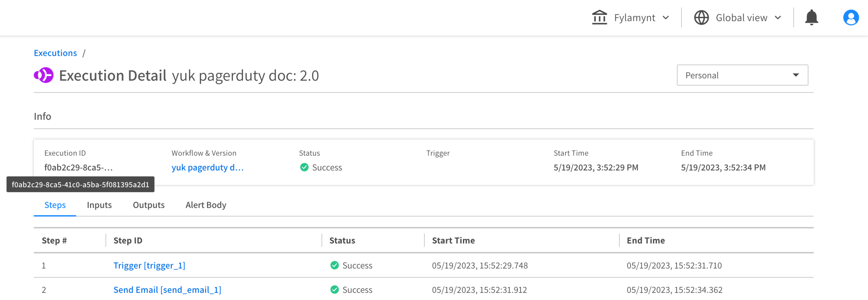Image resolution: width=868 pixels, height=300 pixels.
Task: Open the yuk pagerduty workflow link
Action: 207,167
